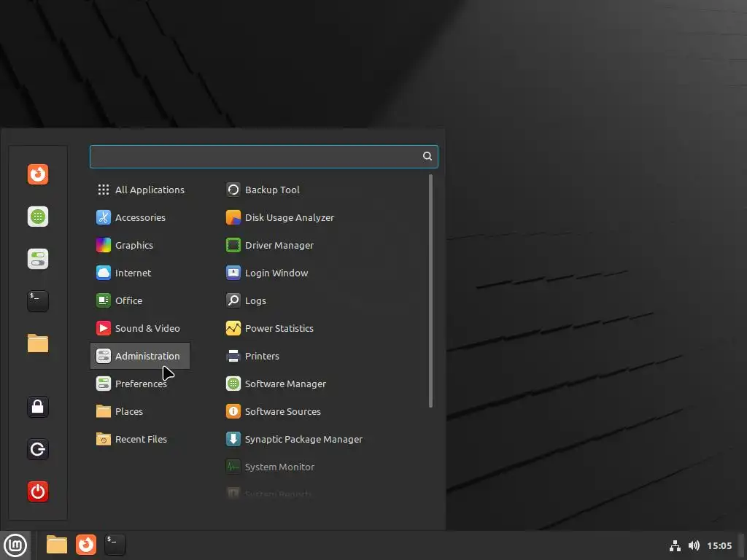Launch System Monitor from the list
The width and height of the screenshot is (747, 560).
point(324,467)
